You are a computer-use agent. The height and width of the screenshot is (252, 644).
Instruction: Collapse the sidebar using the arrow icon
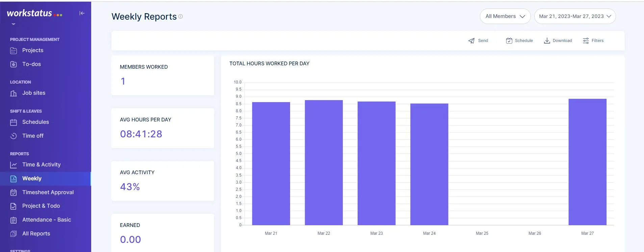[x=82, y=13]
